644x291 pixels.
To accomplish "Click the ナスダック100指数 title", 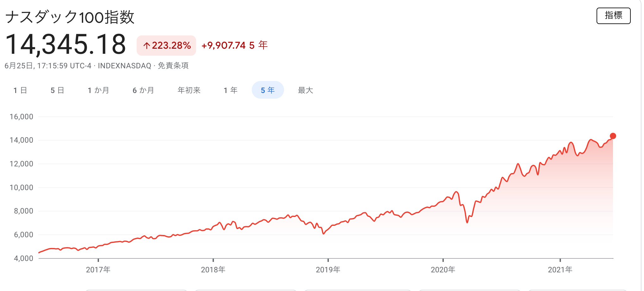I will tap(70, 17).
